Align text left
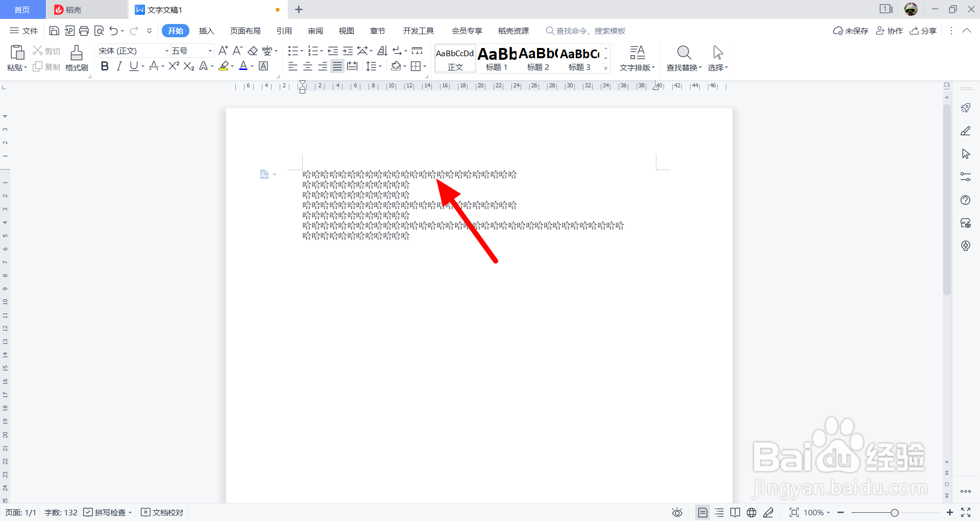 tap(292, 66)
